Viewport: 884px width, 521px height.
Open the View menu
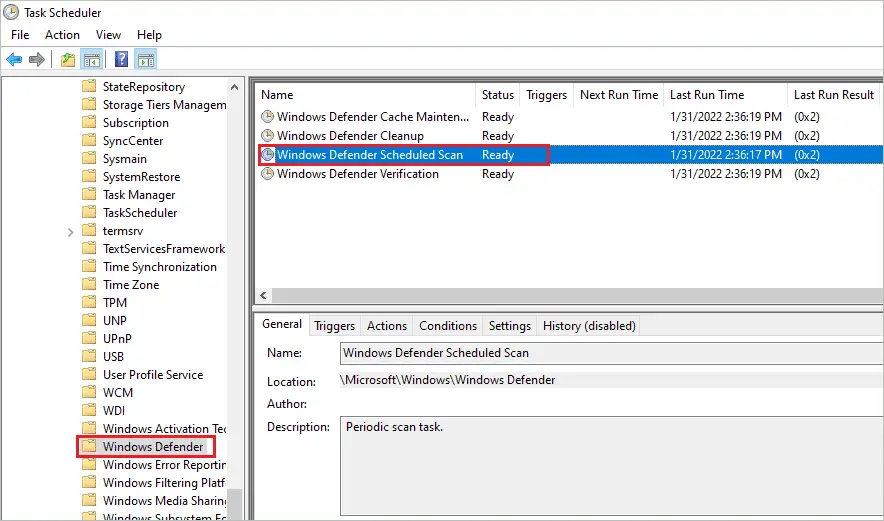(108, 35)
